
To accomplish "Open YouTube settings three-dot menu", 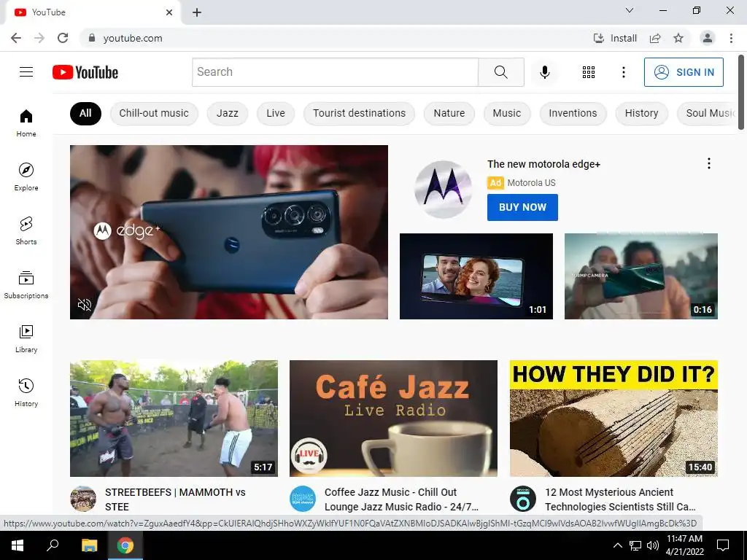I will click(623, 72).
